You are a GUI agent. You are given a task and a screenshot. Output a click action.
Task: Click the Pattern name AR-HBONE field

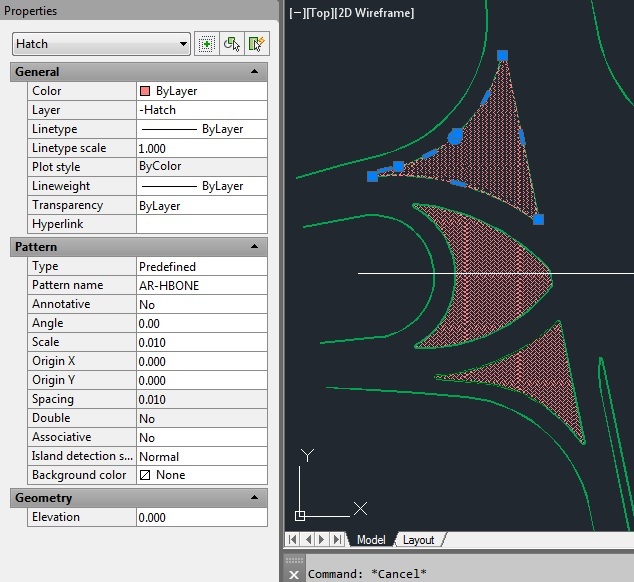[x=201, y=286]
